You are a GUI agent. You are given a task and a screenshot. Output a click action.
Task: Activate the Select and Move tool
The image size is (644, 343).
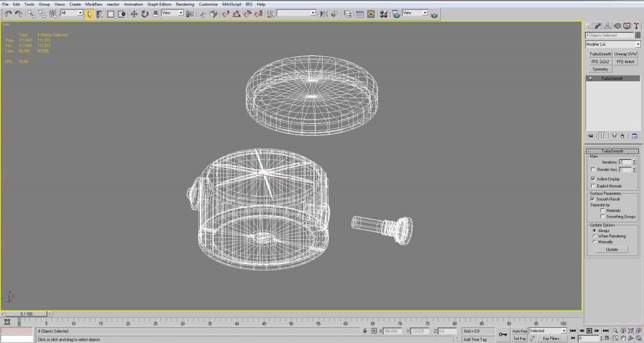coord(134,13)
